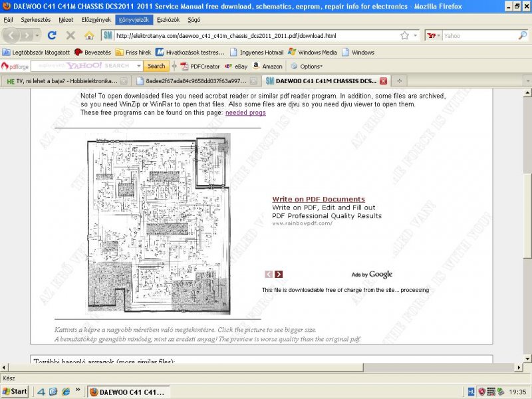Open the Bevezetés bookmark

click(x=92, y=53)
